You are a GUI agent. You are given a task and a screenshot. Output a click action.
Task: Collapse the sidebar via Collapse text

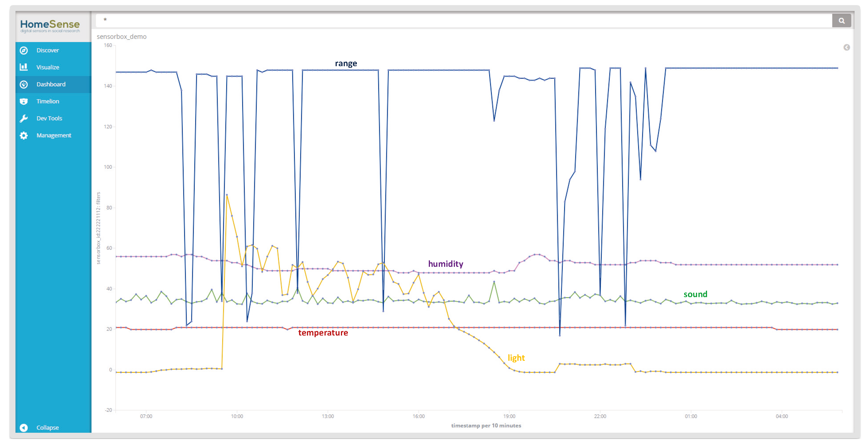(x=47, y=427)
